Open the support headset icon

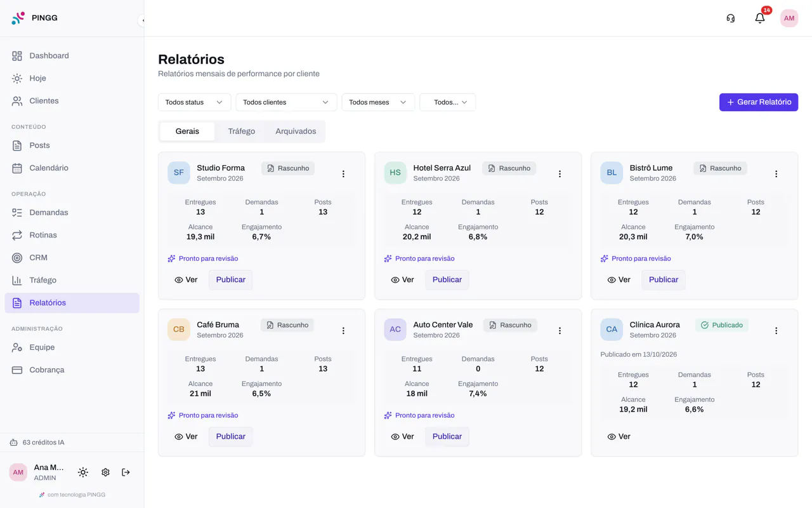(731, 18)
